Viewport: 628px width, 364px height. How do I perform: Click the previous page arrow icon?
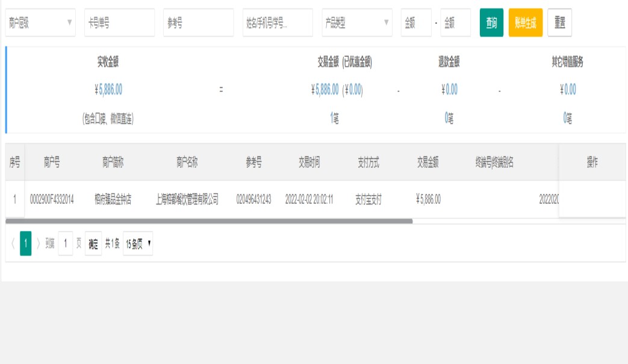(13, 244)
